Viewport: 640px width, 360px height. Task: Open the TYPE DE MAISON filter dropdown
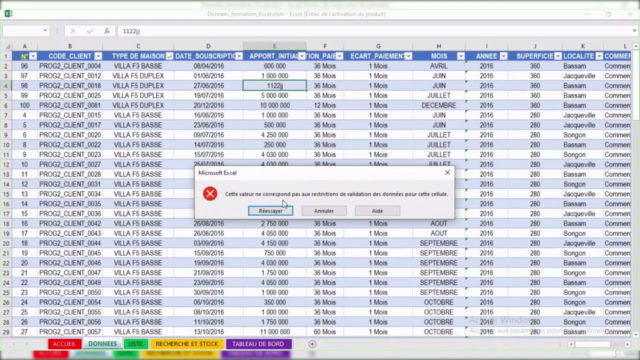click(169, 56)
